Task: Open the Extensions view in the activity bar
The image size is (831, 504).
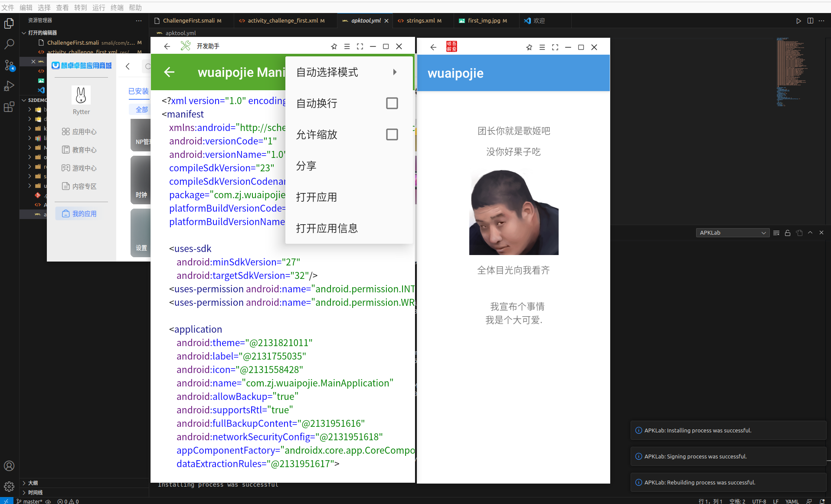Action: [x=9, y=107]
